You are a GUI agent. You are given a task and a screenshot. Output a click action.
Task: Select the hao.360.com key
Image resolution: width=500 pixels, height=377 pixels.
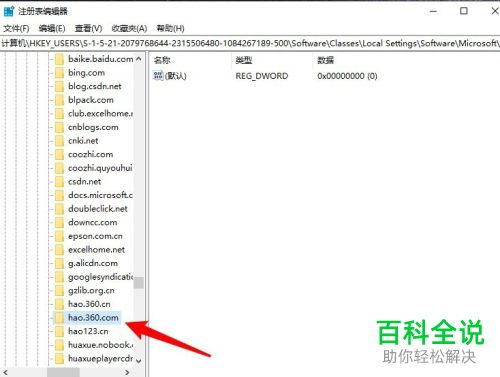(x=93, y=318)
